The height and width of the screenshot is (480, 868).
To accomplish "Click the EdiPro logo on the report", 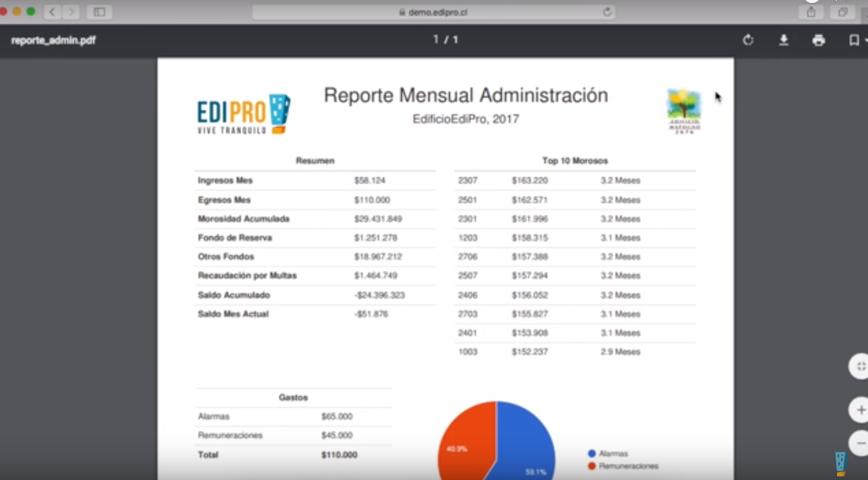I will coord(243,114).
